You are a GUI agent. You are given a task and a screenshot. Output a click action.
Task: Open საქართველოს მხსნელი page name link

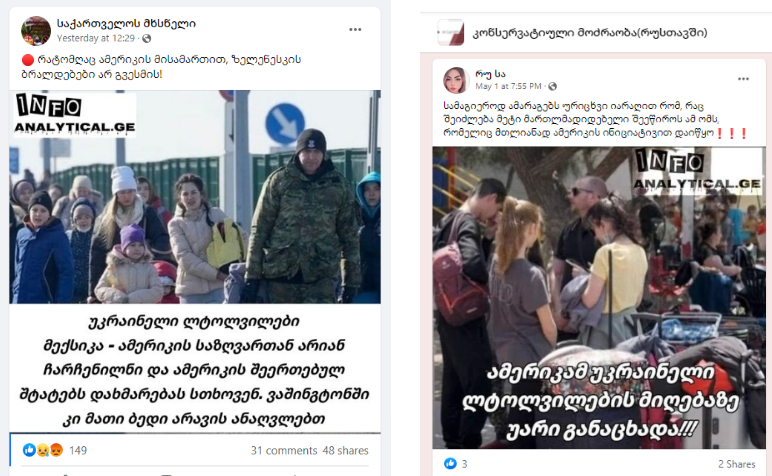click(x=126, y=24)
